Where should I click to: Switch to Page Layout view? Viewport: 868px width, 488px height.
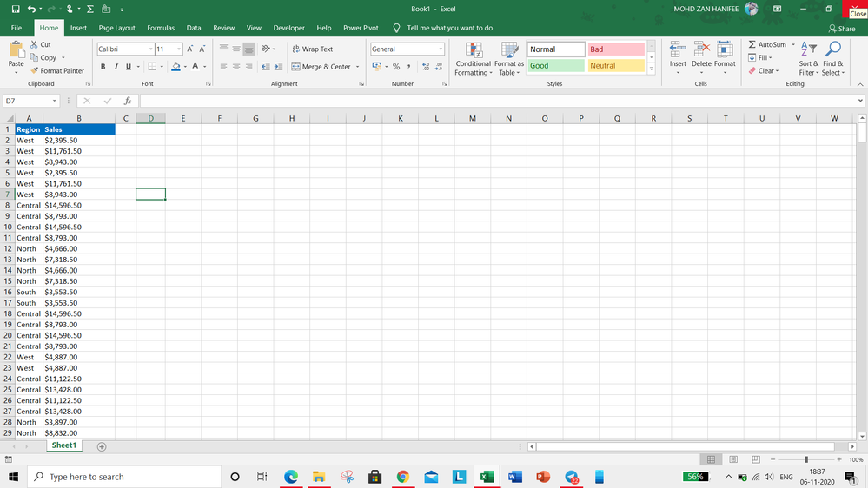733,459
